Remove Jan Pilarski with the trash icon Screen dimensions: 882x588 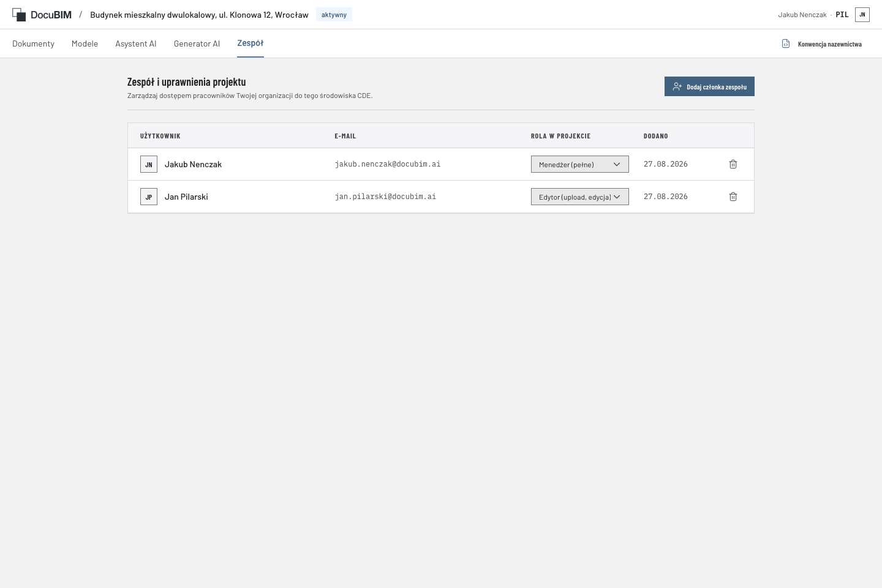(733, 197)
